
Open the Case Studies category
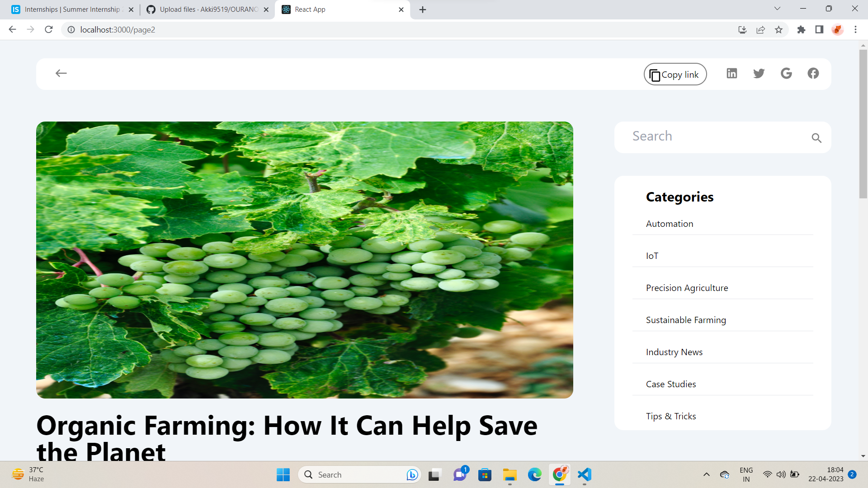(671, 384)
